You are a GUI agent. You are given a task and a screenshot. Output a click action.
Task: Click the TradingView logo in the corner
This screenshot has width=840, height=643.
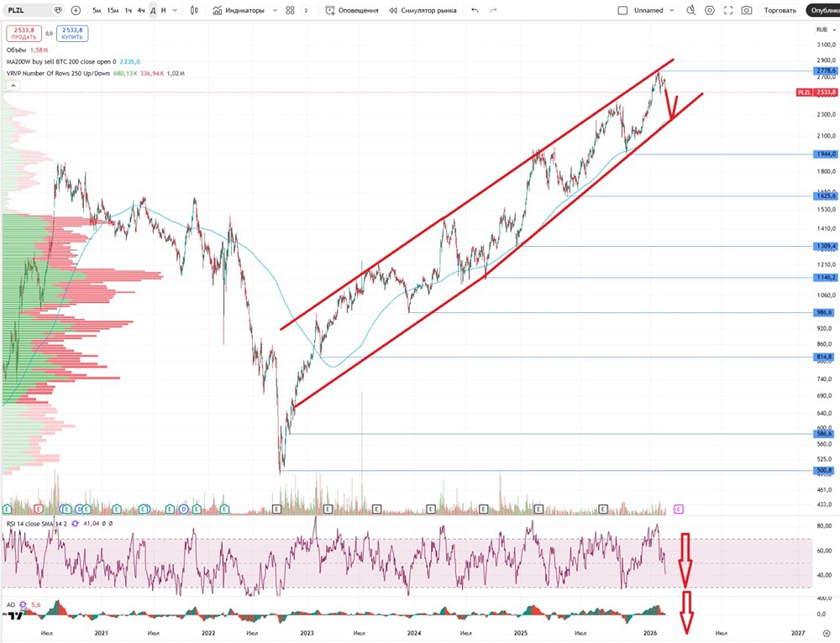point(16,616)
